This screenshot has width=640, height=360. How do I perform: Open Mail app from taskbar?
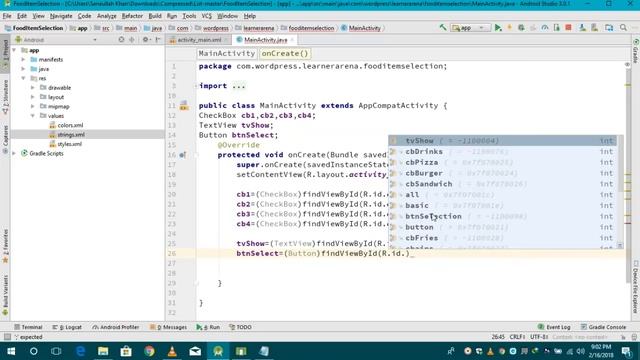click(x=195, y=351)
